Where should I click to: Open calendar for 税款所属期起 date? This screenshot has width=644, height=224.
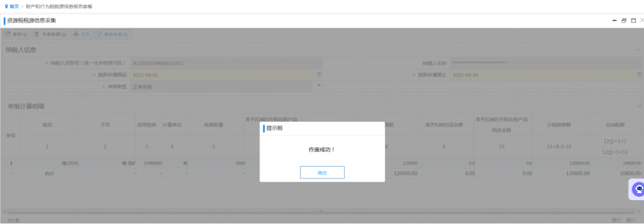coord(319,75)
